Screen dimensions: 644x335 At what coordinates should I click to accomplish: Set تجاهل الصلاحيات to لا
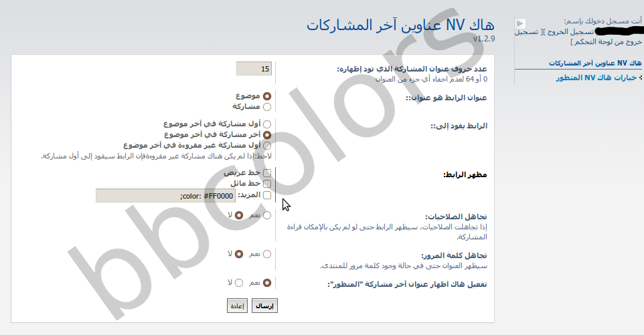coord(239,215)
